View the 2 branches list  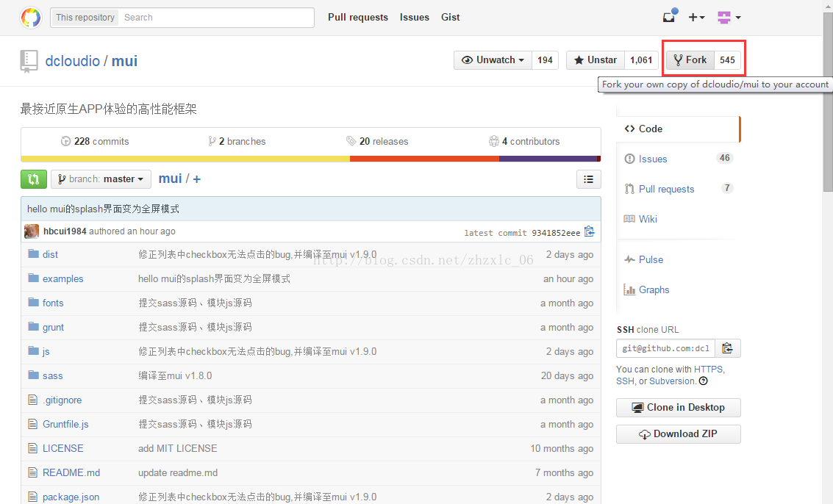(237, 141)
